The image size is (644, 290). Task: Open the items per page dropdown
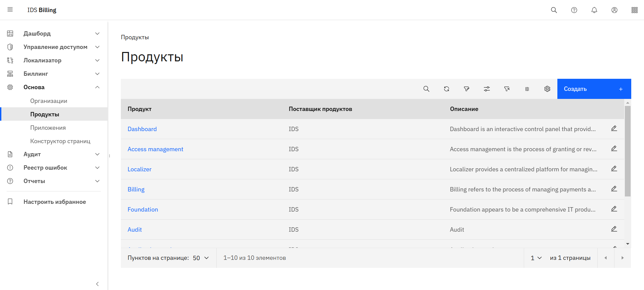[201, 258]
